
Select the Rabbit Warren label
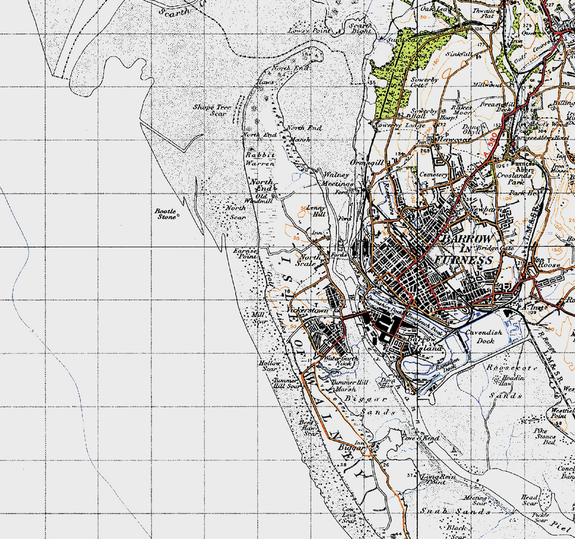tap(260, 159)
